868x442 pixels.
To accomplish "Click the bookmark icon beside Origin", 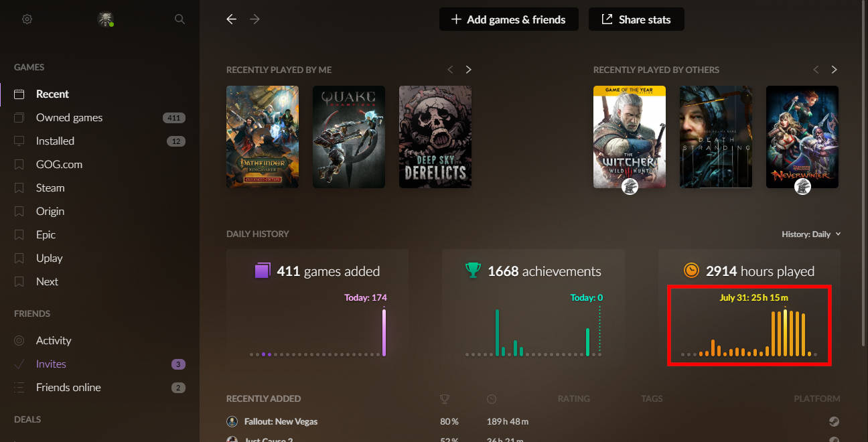I will pyautogui.click(x=19, y=211).
